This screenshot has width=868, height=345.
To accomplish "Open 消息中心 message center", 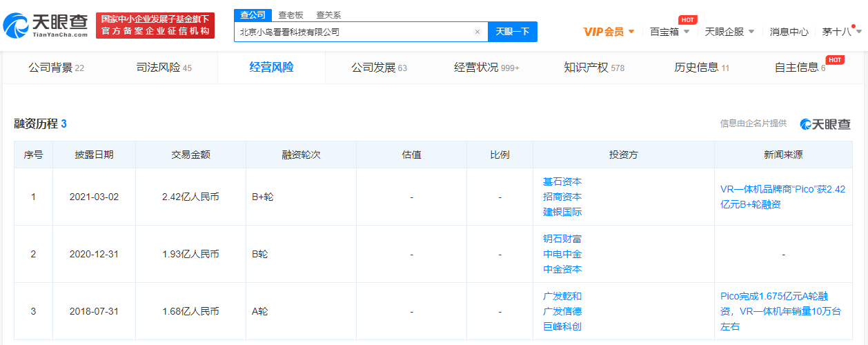I will tap(789, 32).
